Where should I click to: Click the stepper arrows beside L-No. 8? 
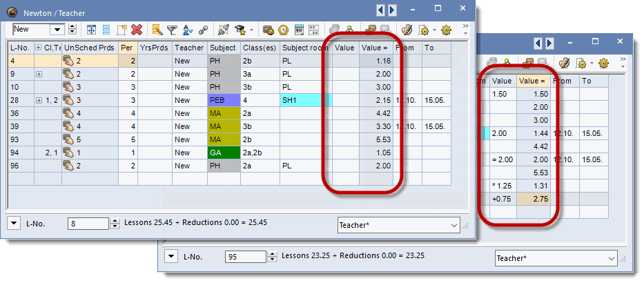click(x=115, y=223)
